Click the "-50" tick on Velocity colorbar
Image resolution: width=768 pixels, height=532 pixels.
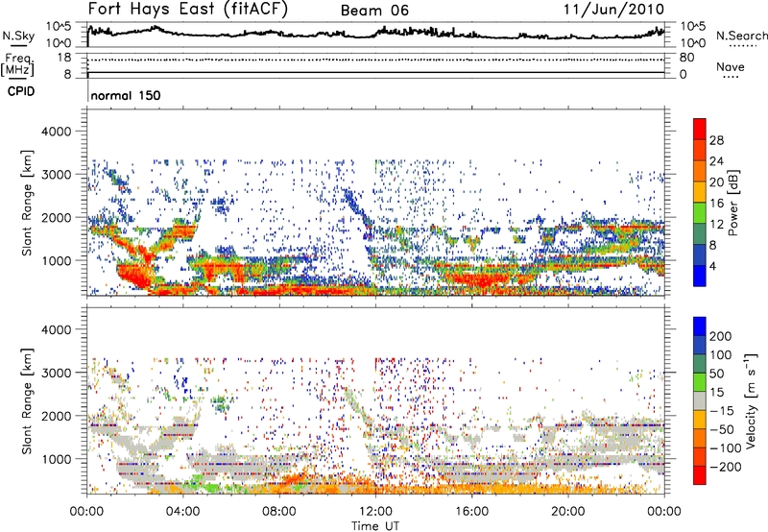[722, 429]
